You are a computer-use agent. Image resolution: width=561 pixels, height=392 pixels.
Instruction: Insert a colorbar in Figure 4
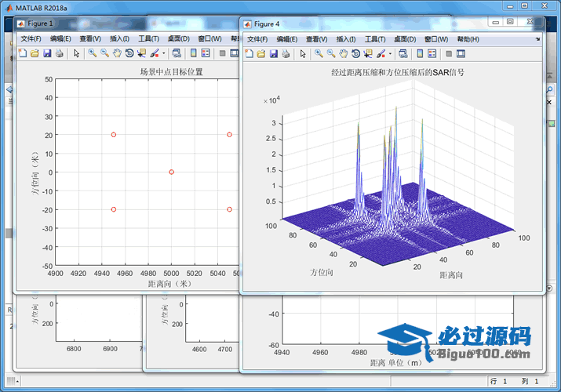pos(420,54)
